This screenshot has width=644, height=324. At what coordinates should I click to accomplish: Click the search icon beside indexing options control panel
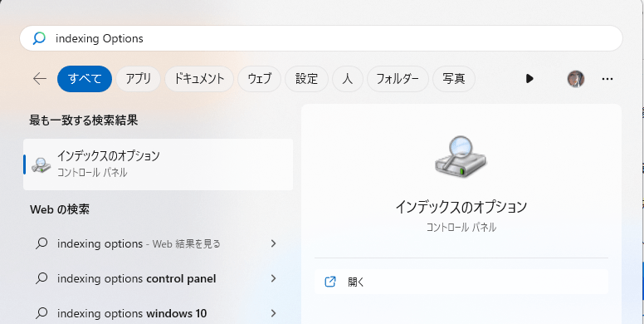tap(41, 279)
